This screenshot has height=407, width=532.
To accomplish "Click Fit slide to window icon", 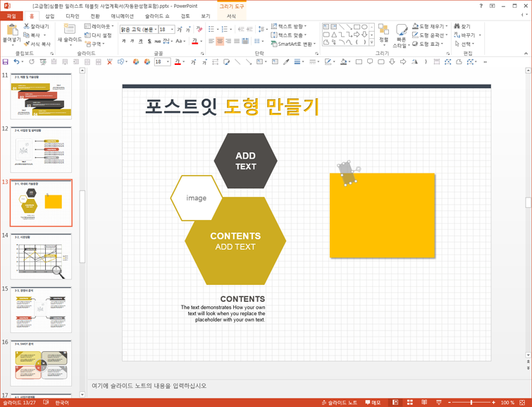I will [x=522, y=403].
